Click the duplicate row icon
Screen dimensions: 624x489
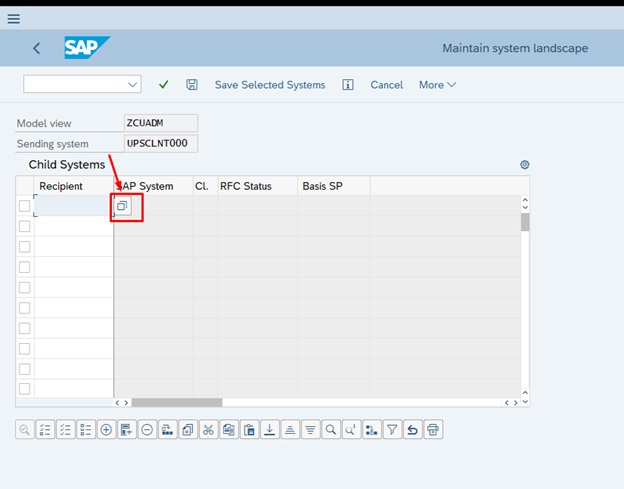188,430
